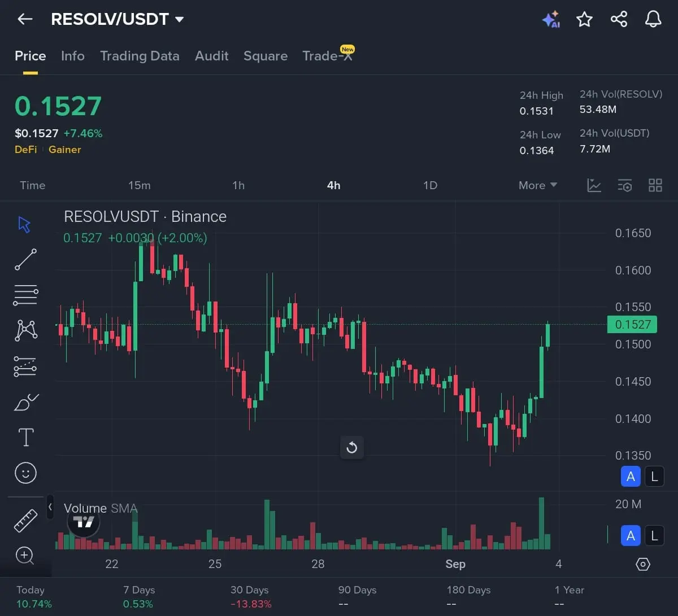The height and width of the screenshot is (616, 678).
Task: Click the 53.48M RESOLV volume value
Action: pos(598,110)
